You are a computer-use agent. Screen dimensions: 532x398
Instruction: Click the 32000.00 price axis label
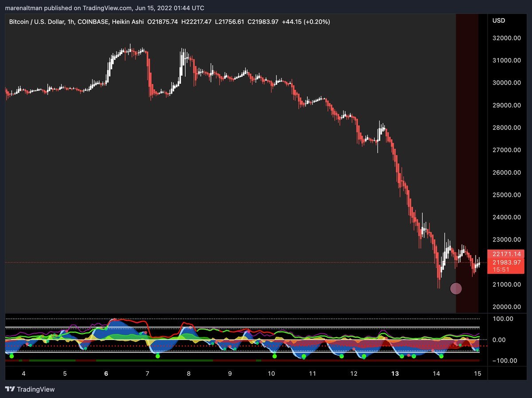(506, 38)
